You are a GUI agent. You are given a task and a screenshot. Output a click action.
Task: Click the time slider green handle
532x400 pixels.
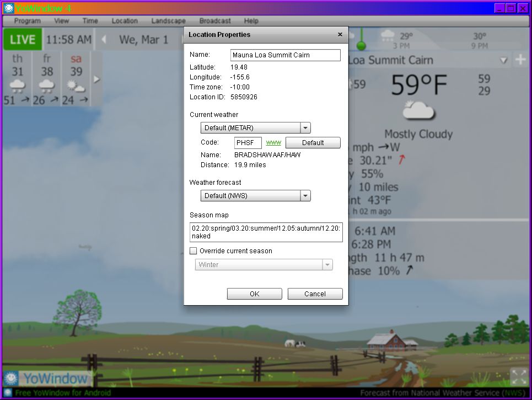click(361, 45)
